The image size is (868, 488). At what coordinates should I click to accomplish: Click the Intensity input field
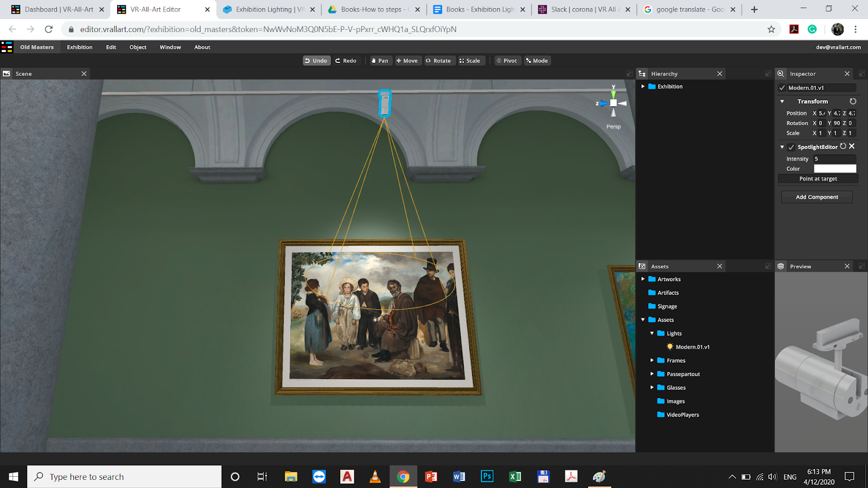coord(834,159)
